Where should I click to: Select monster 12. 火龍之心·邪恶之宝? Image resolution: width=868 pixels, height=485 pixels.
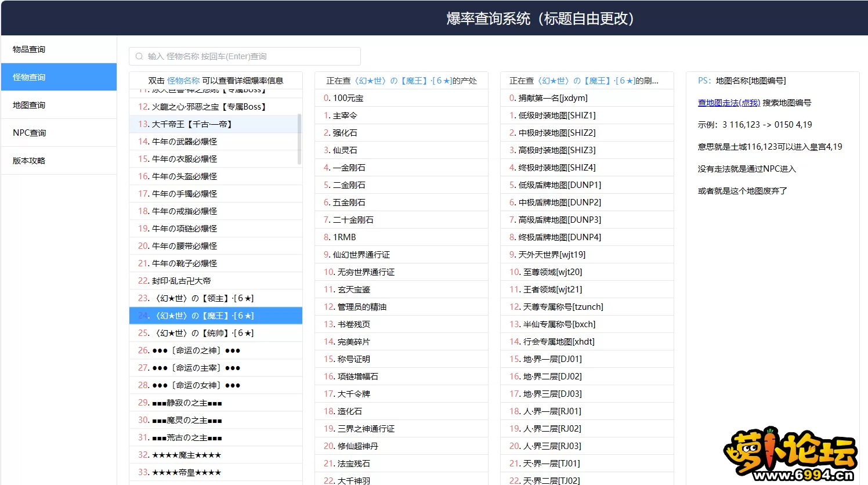[216, 107]
